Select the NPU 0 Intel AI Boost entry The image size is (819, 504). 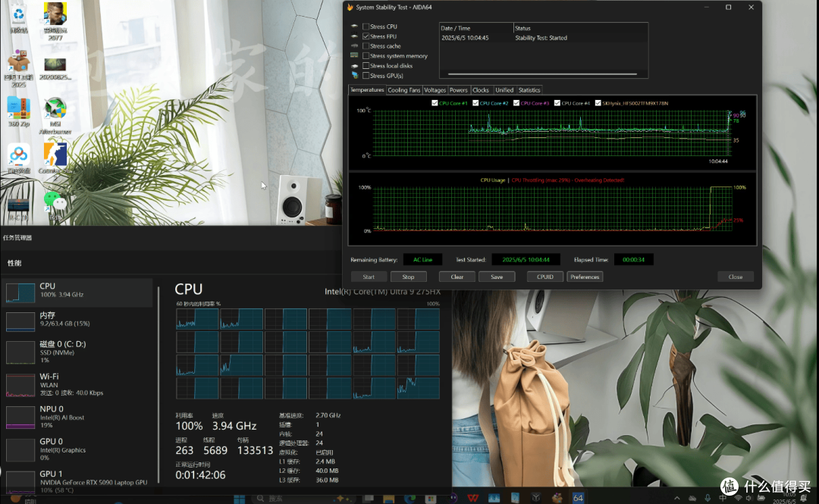point(78,418)
